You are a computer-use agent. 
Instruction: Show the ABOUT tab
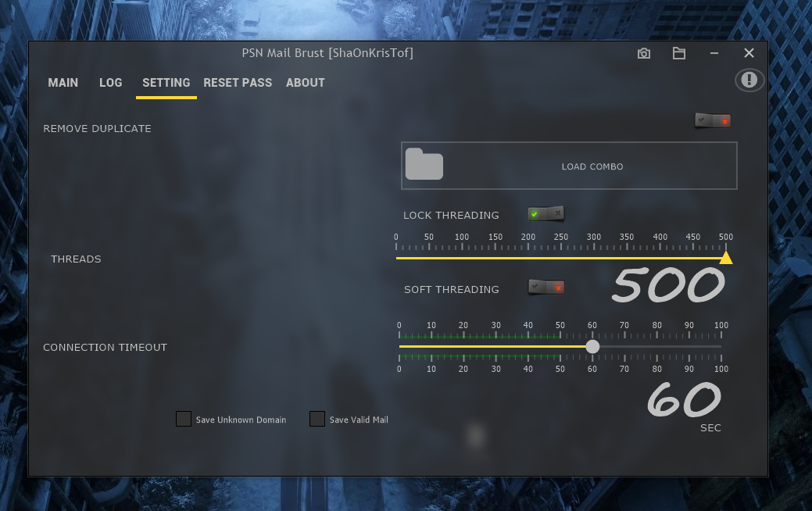(306, 83)
